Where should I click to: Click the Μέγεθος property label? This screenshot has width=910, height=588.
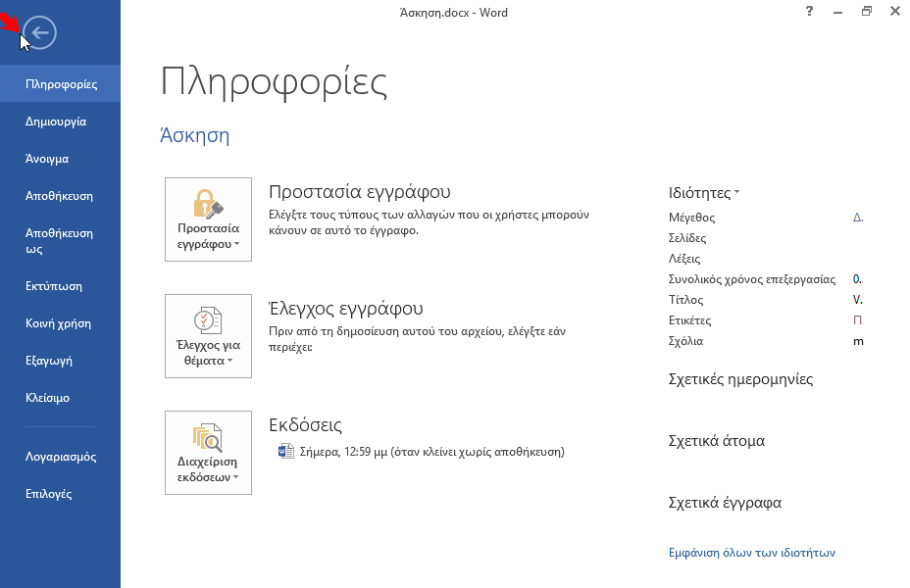(x=691, y=218)
